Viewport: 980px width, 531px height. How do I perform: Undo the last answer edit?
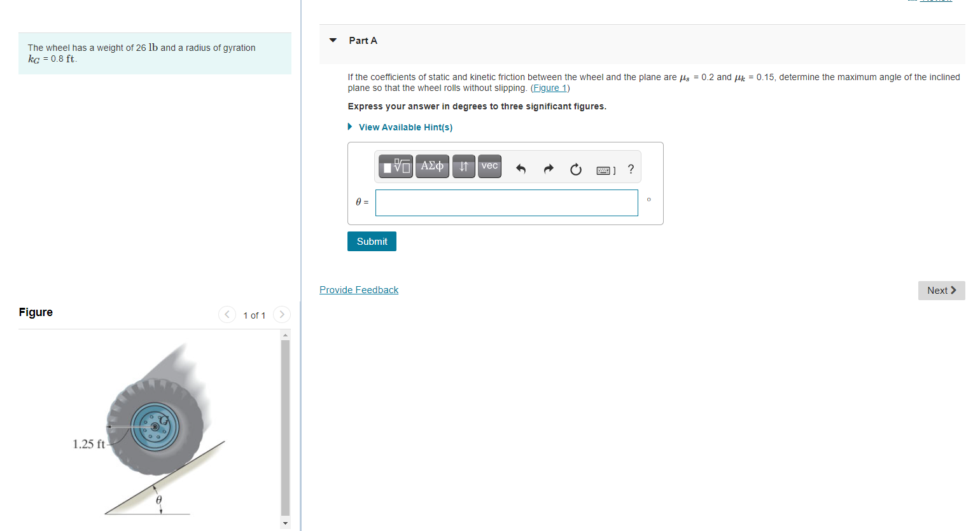521,169
